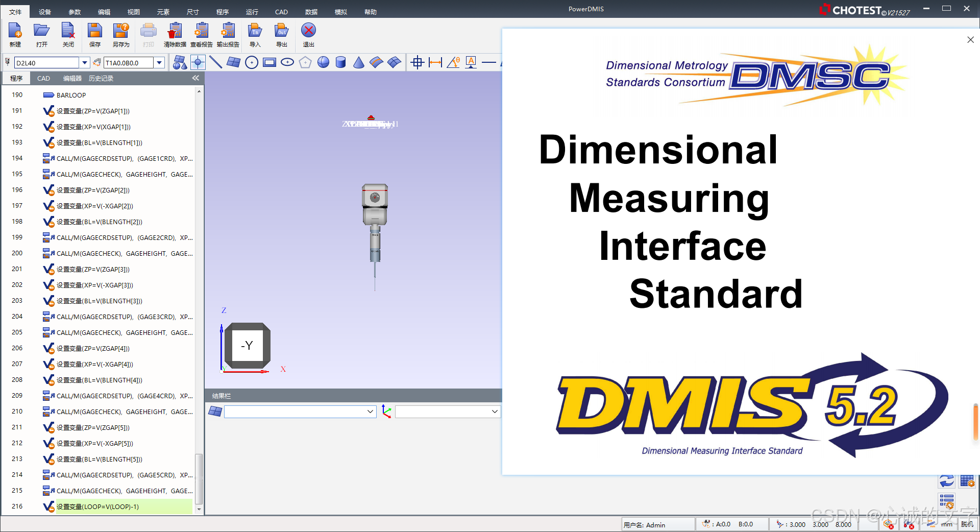The width and height of the screenshot is (980, 532).
Task: Choose the cone feature tool
Action: tap(359, 62)
